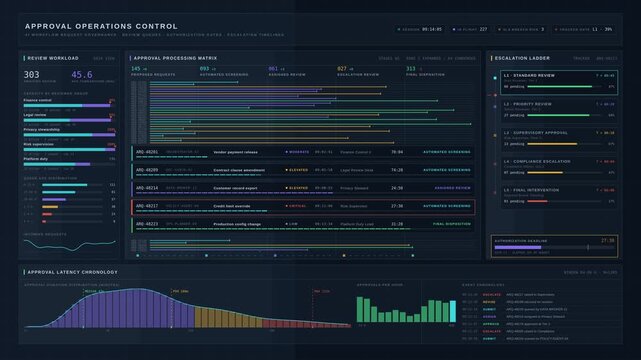Click the Approval Latency Chronology panel heading
641x360 pixels.
(x=72, y=272)
